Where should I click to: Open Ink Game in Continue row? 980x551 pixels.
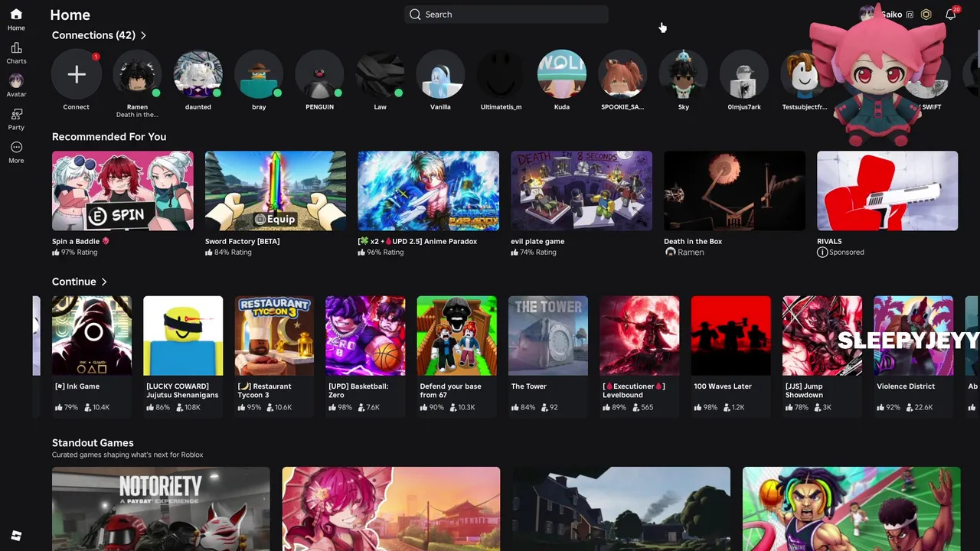click(92, 336)
